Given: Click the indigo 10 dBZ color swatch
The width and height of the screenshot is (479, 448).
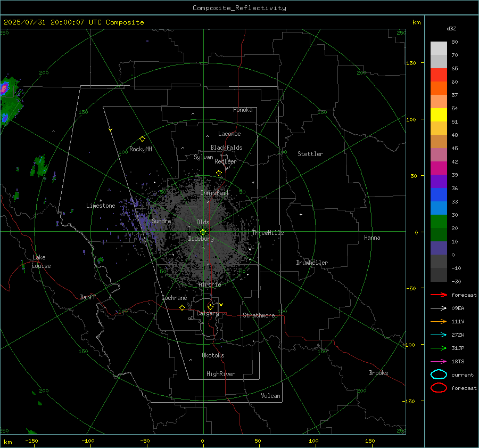Looking at the screenshot, I should click(439, 248).
